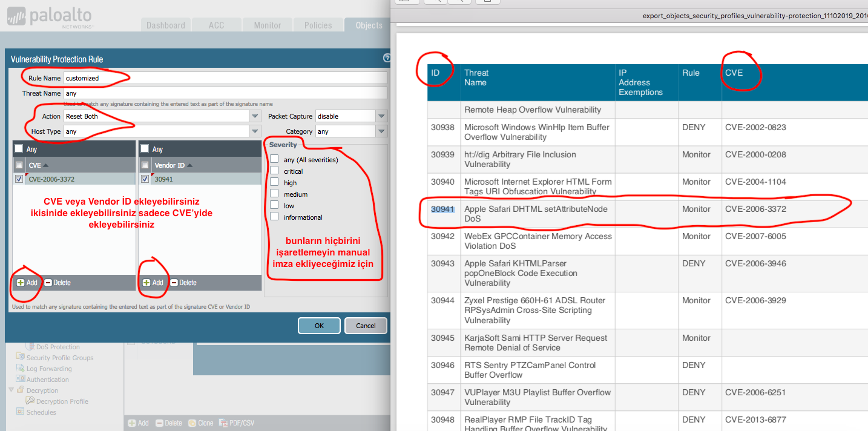
Task: Cancel the Vulnerability Protection Rule dialog
Action: click(x=366, y=326)
